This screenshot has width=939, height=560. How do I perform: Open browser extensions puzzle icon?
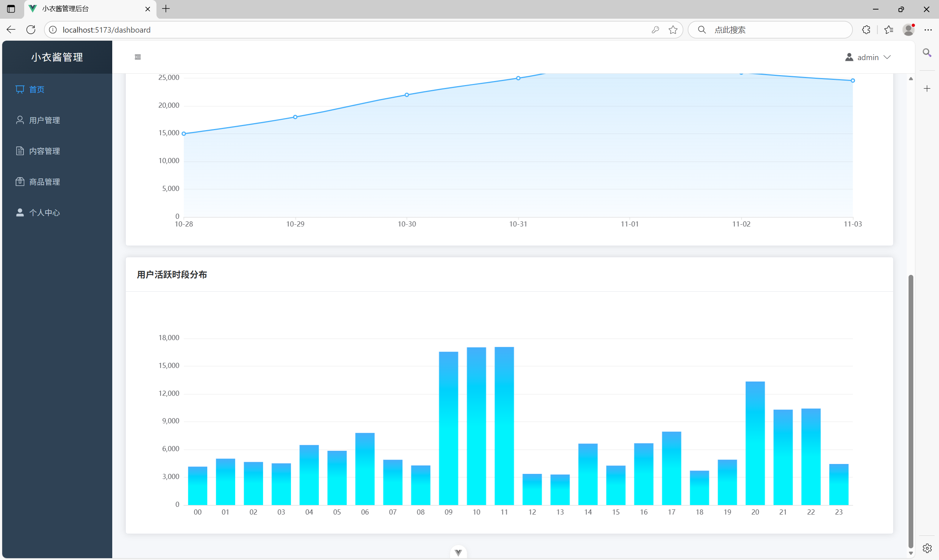tap(866, 30)
